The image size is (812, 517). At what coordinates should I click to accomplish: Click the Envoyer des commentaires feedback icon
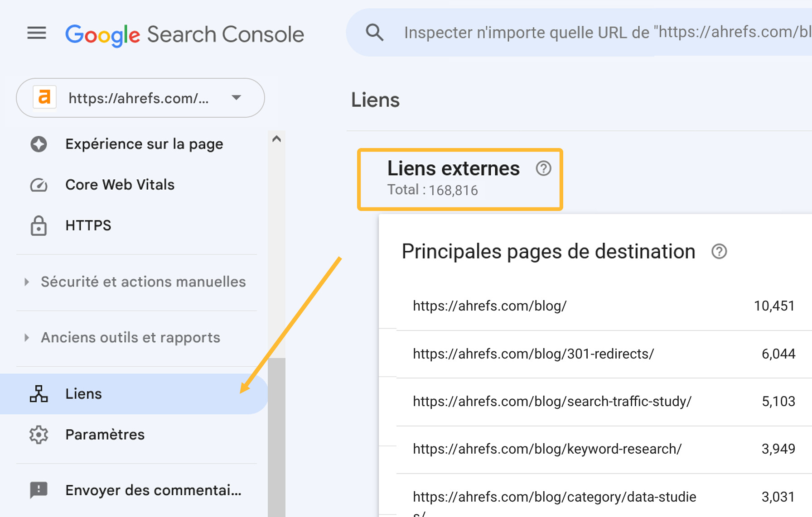(x=39, y=490)
